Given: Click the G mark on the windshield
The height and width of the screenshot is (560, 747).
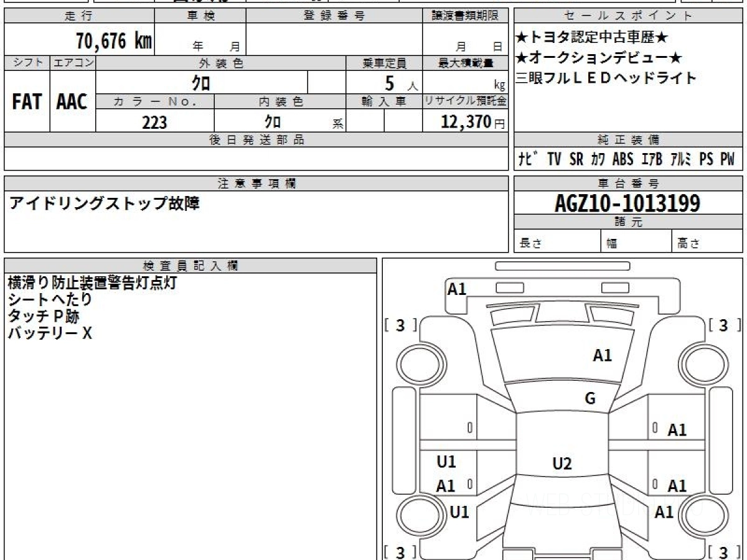Looking at the screenshot, I should pos(590,399).
